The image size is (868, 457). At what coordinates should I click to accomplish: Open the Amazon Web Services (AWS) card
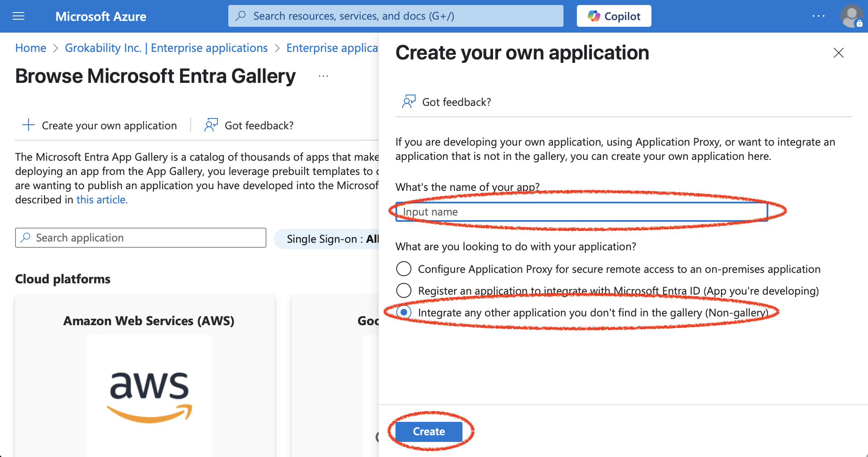pyautogui.click(x=145, y=376)
